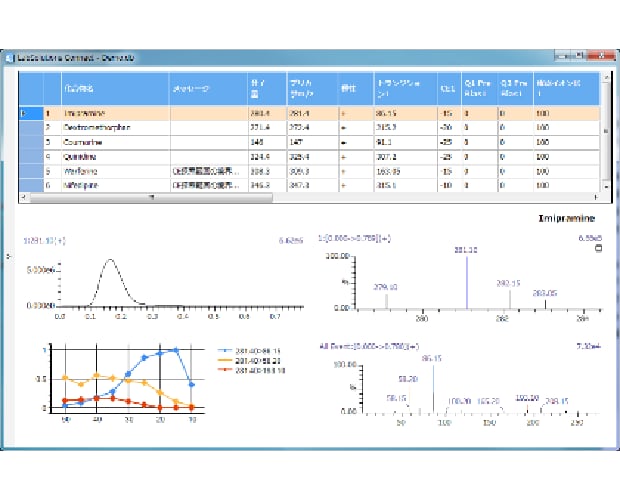Viewport: 620px width, 500px height.
Task: Click the 58.20 peak label in product spectrum
Action: pyautogui.click(x=408, y=379)
